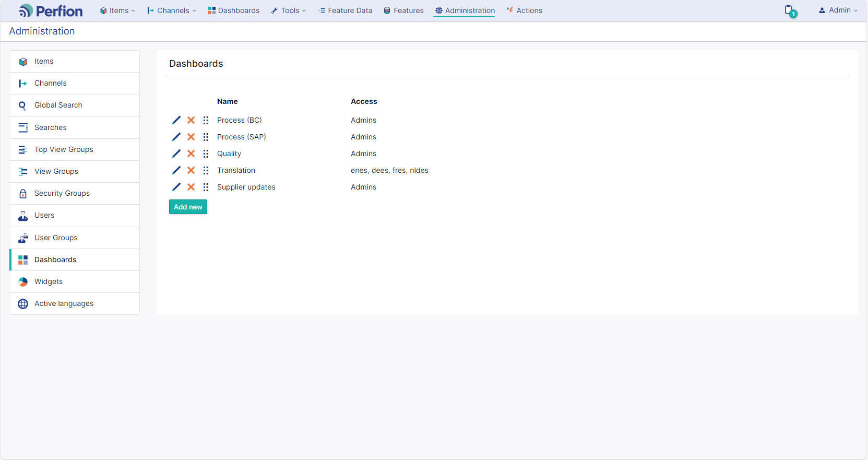
Task: Open User Groups in the sidebar
Action: click(x=75, y=238)
